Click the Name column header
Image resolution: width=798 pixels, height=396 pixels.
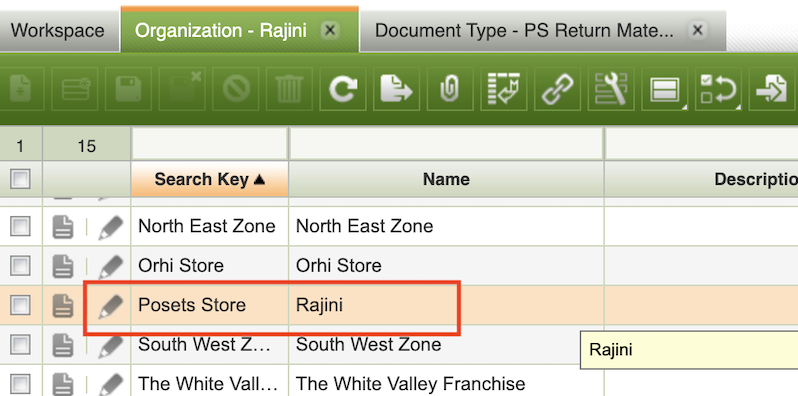[x=446, y=179]
